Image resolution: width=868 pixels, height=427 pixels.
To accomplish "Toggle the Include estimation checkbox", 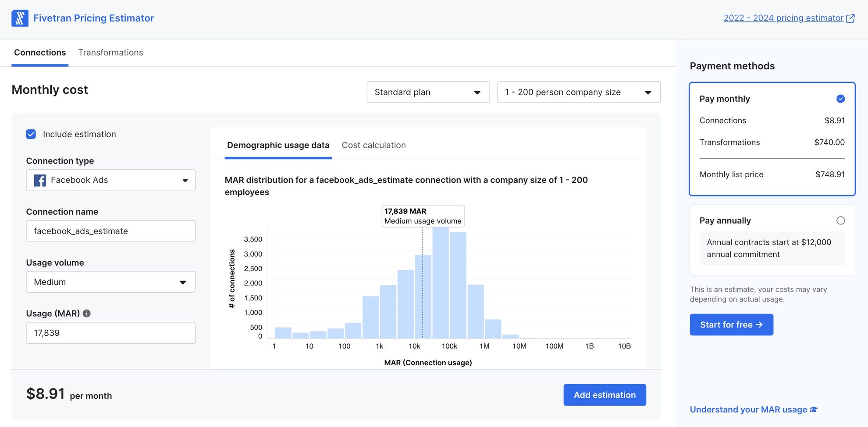I will click(x=31, y=134).
